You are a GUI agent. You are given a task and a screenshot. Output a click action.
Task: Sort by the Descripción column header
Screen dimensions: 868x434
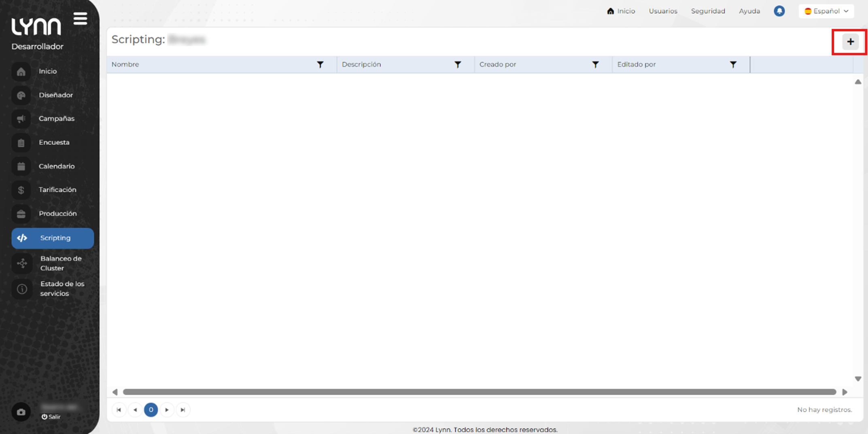(x=361, y=64)
